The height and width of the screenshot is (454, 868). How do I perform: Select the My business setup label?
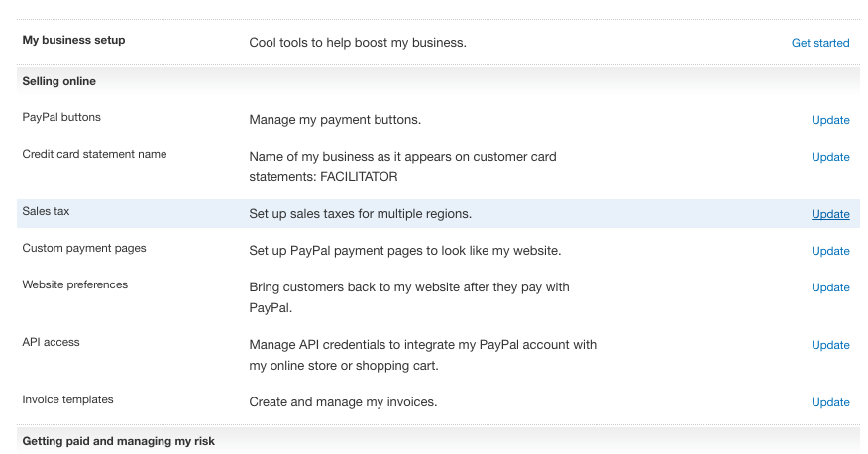(x=73, y=40)
